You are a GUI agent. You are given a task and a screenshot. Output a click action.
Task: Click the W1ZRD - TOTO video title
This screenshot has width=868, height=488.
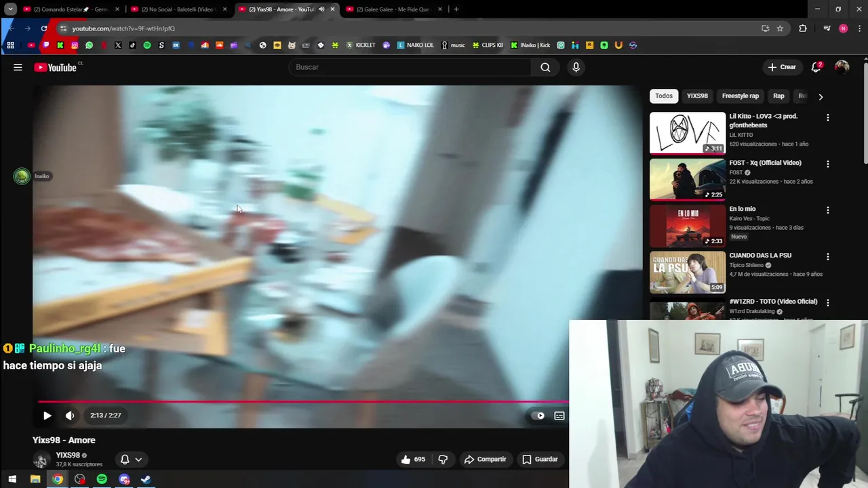(773, 302)
